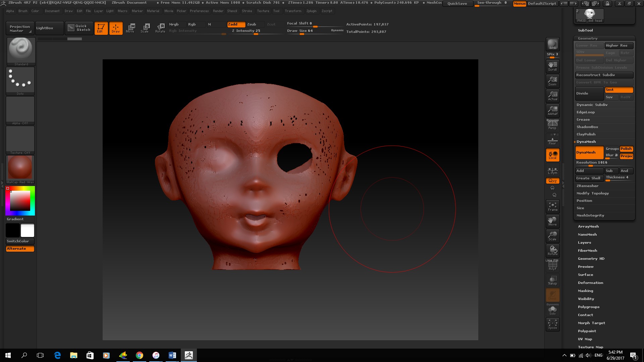Select the Scroll canvas icon

(x=552, y=66)
